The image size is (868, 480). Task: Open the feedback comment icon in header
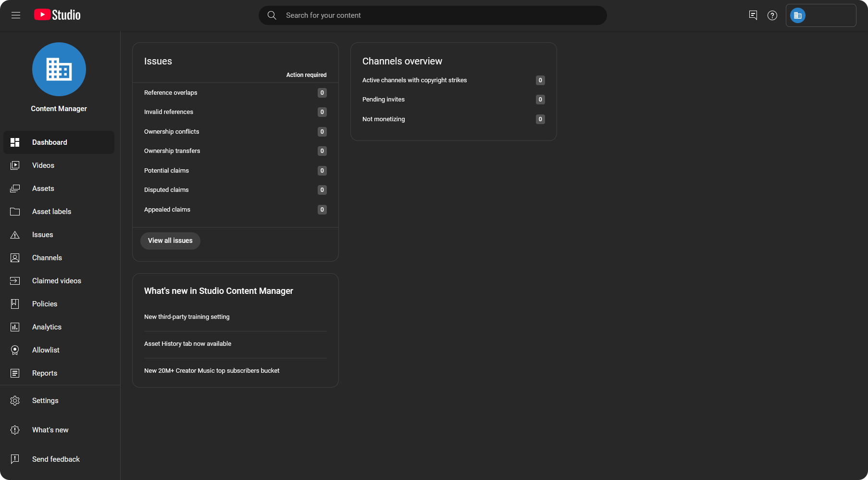[753, 15]
